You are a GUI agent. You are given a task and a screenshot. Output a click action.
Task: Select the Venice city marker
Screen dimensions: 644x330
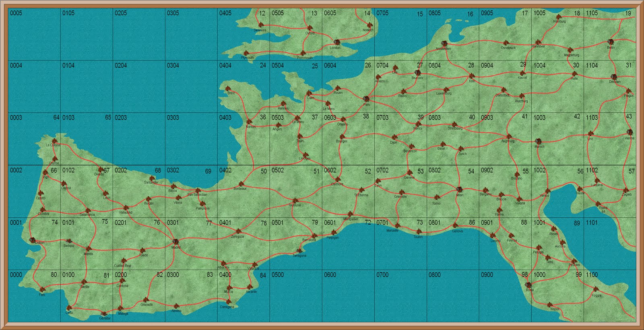547,191
